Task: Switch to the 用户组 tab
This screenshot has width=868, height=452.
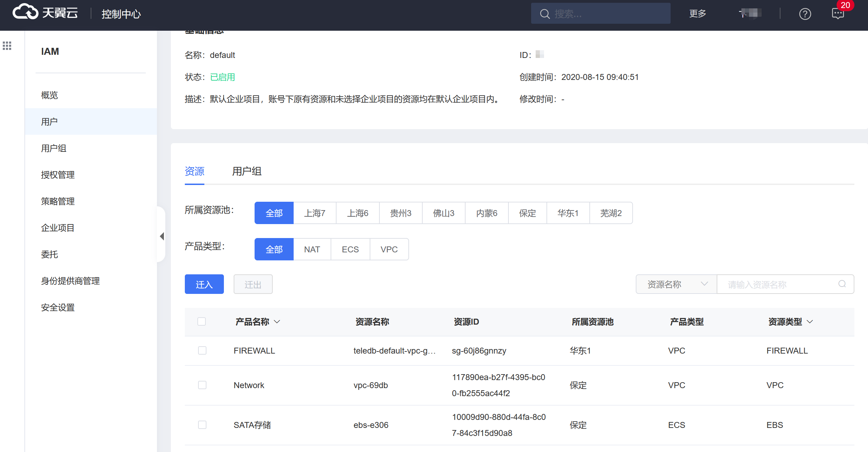Action: tap(247, 171)
